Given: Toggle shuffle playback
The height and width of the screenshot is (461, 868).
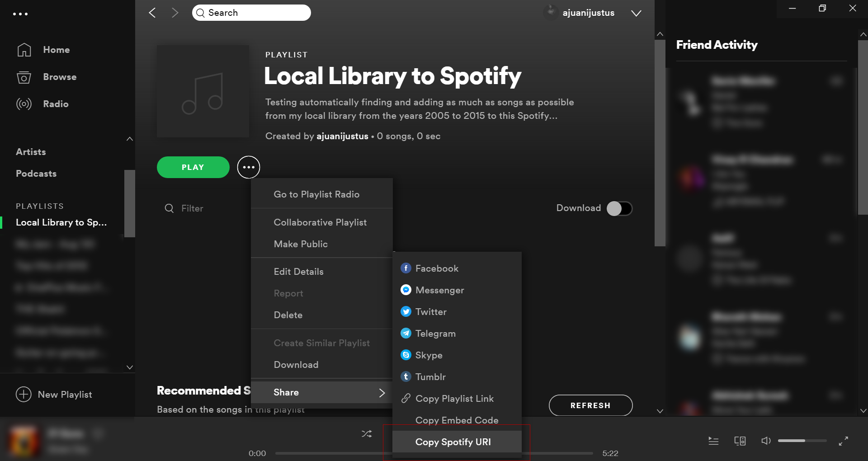Looking at the screenshot, I should (x=367, y=434).
